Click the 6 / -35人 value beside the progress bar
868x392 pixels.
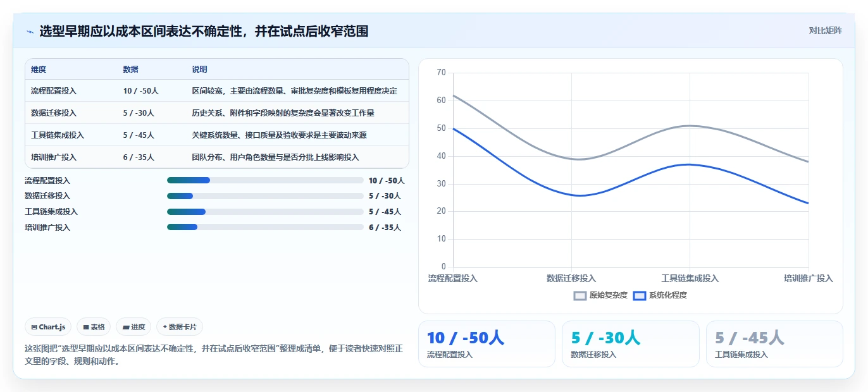click(x=385, y=228)
